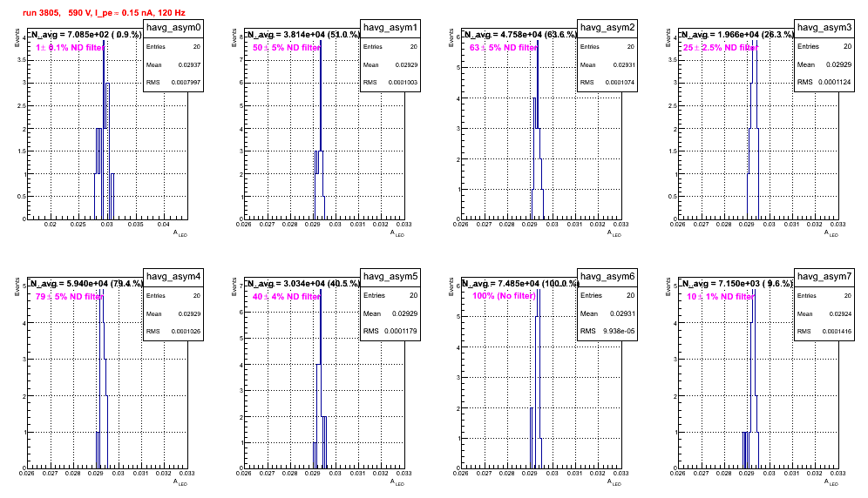This screenshot has height=498, width=868.
Task: Click the 0.035 x-axis tick in havg_asym0 plot
Action: point(136,224)
